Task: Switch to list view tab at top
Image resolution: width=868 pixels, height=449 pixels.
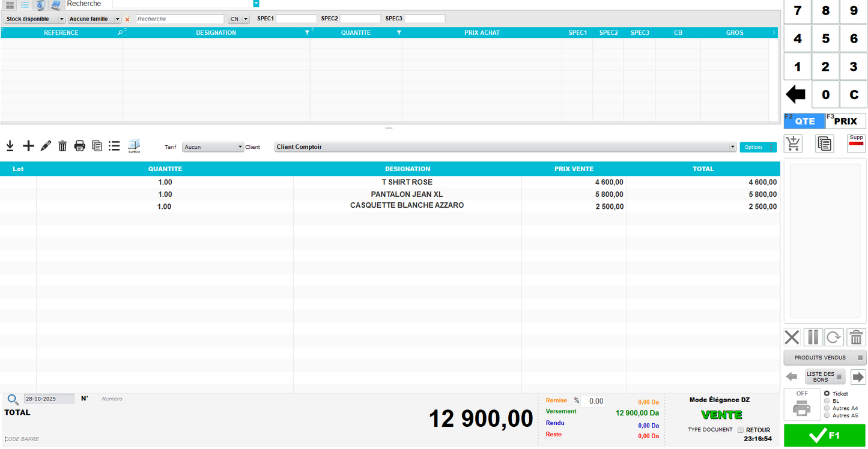Action: coord(25,5)
